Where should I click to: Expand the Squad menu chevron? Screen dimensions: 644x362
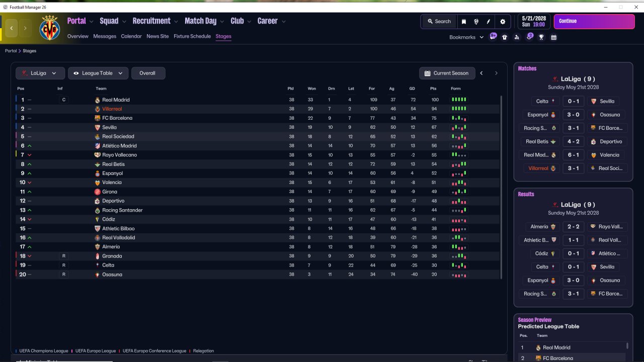124,22
